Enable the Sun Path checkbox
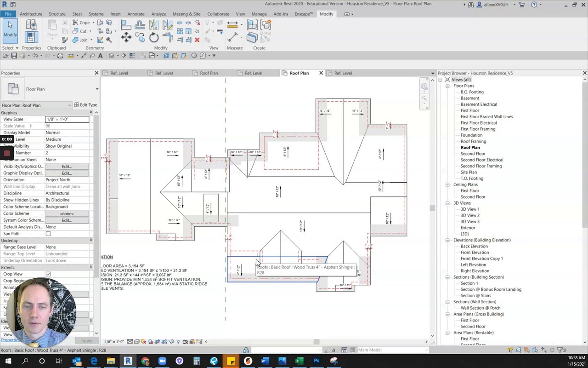This screenshot has height=368, width=588. [x=48, y=234]
